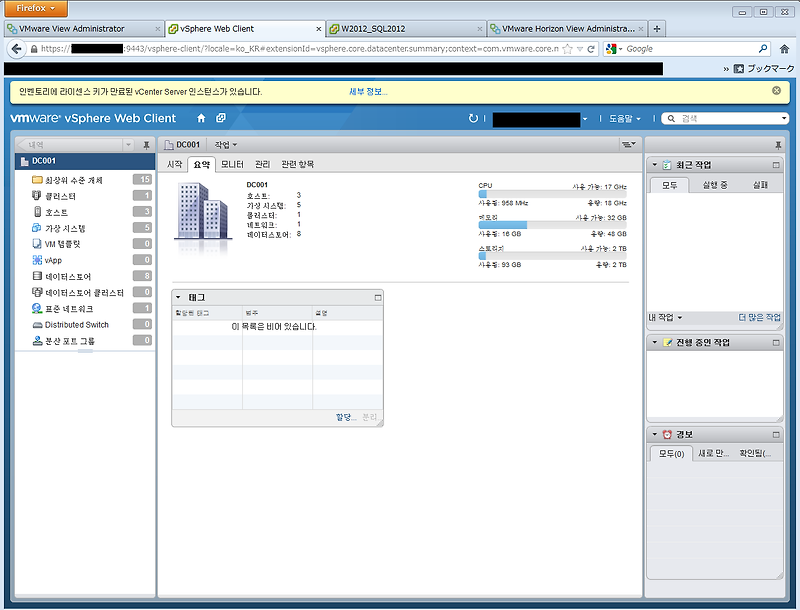The height and width of the screenshot is (610, 800).
Task: Click the Distributed Switch icon
Action: point(37,325)
